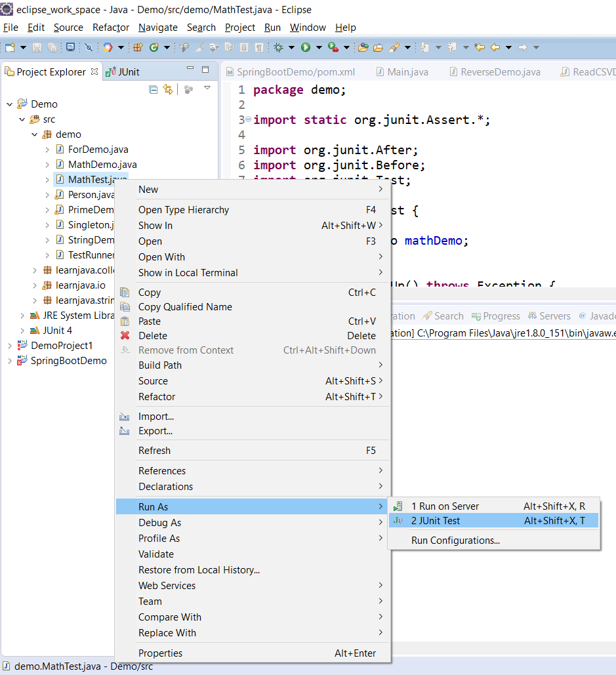616x675 pixels.
Task: Open Project Explorer View Menu dropdown
Action: [x=207, y=88]
